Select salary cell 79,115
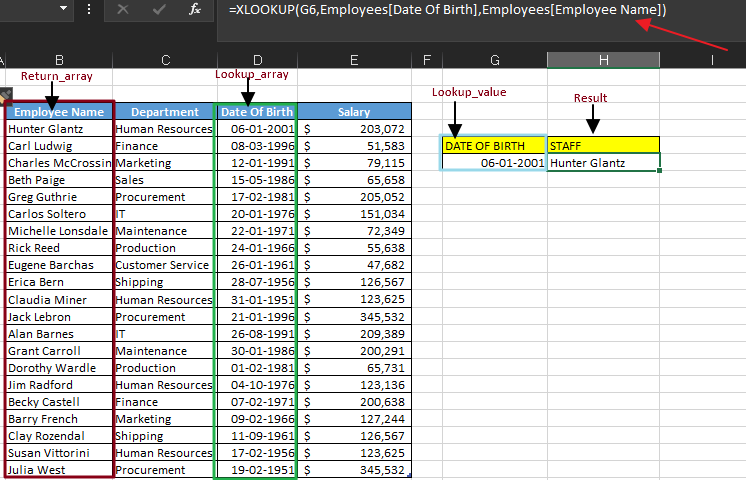Viewport: 746px width, 480px height. (x=354, y=163)
